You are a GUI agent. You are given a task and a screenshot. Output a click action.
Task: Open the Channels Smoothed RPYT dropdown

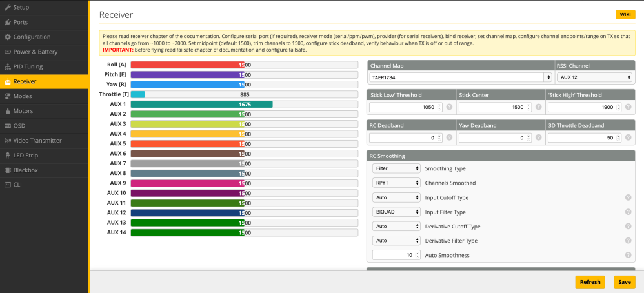396,183
